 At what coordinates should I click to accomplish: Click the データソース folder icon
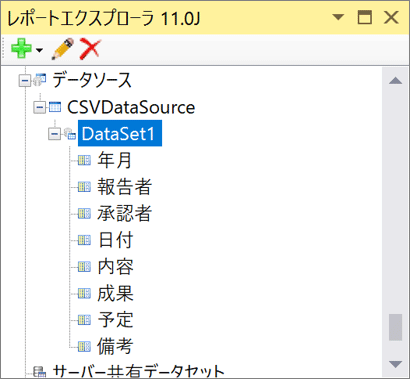click(39, 80)
